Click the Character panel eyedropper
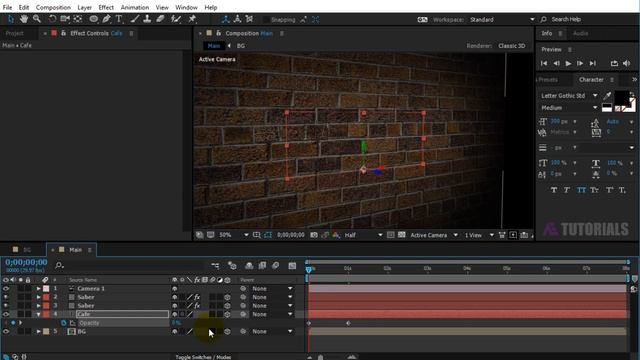This screenshot has width=640, height=360. pos(607,96)
